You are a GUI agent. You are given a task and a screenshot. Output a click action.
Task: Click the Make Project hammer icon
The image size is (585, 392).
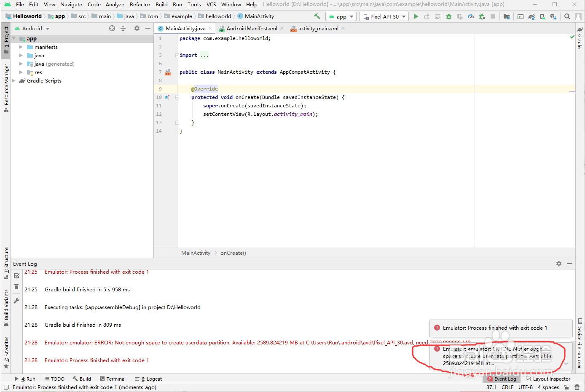(317, 16)
